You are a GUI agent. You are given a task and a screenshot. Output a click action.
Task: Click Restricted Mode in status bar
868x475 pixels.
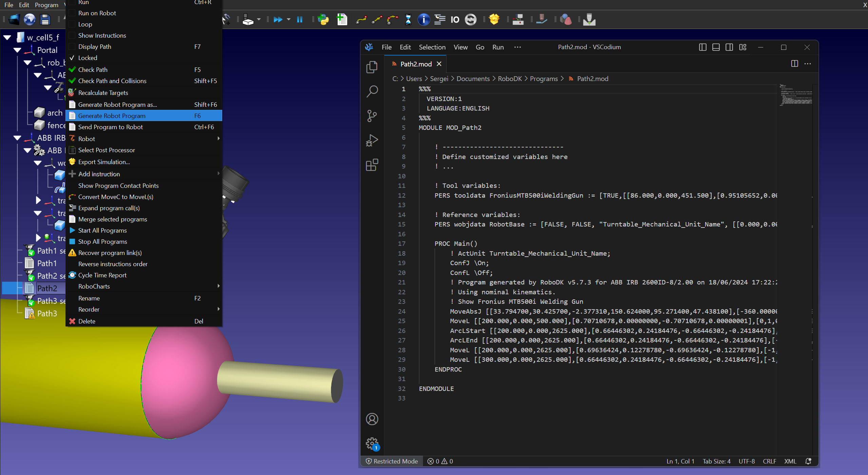pyautogui.click(x=392, y=461)
